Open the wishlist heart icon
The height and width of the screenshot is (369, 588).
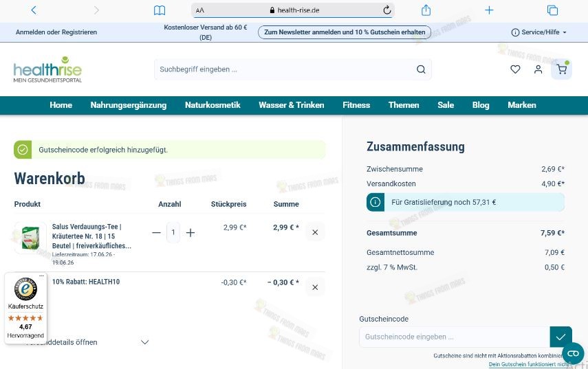[515, 69]
